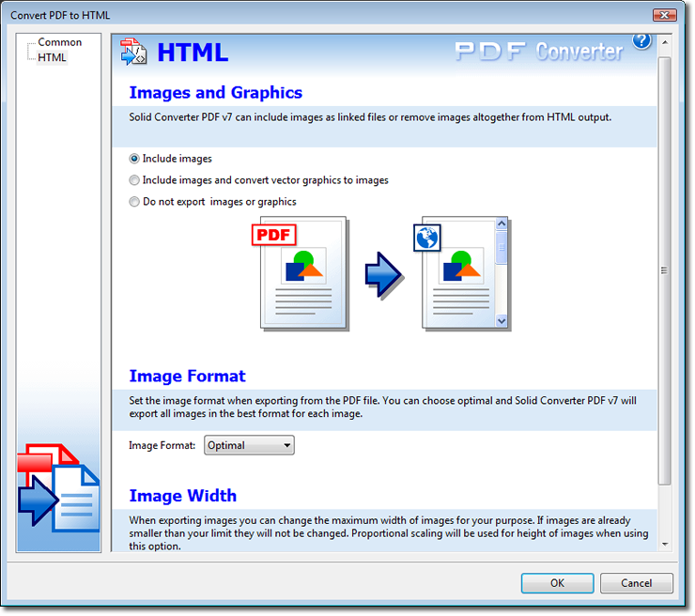The image size is (695, 616).
Task: Click the HTML converter header icon
Action: [x=134, y=52]
